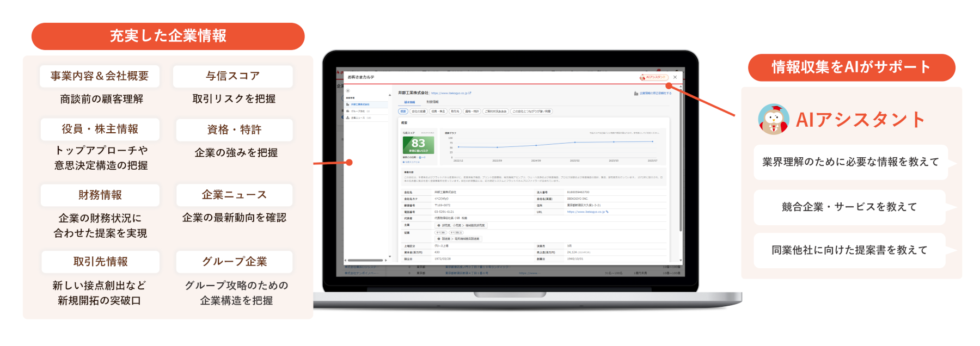Screen dimensions: 980x346
Task: Switch to the 基本情報 tab
Action: (409, 102)
